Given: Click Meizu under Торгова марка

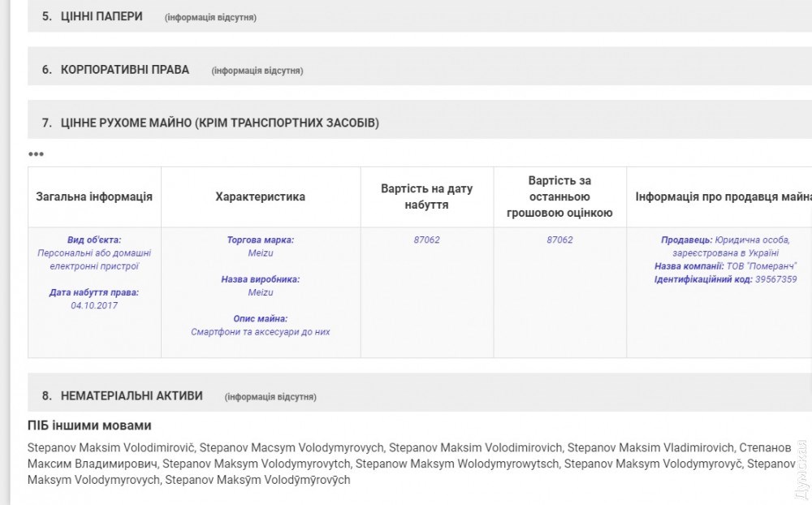Looking at the screenshot, I should [260, 253].
